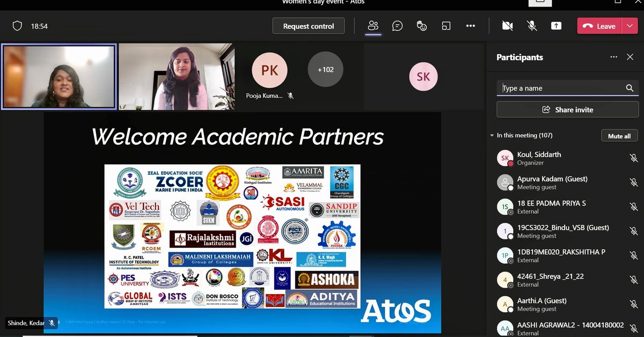
Task: Click the search magnifier icon
Action: [x=630, y=88]
